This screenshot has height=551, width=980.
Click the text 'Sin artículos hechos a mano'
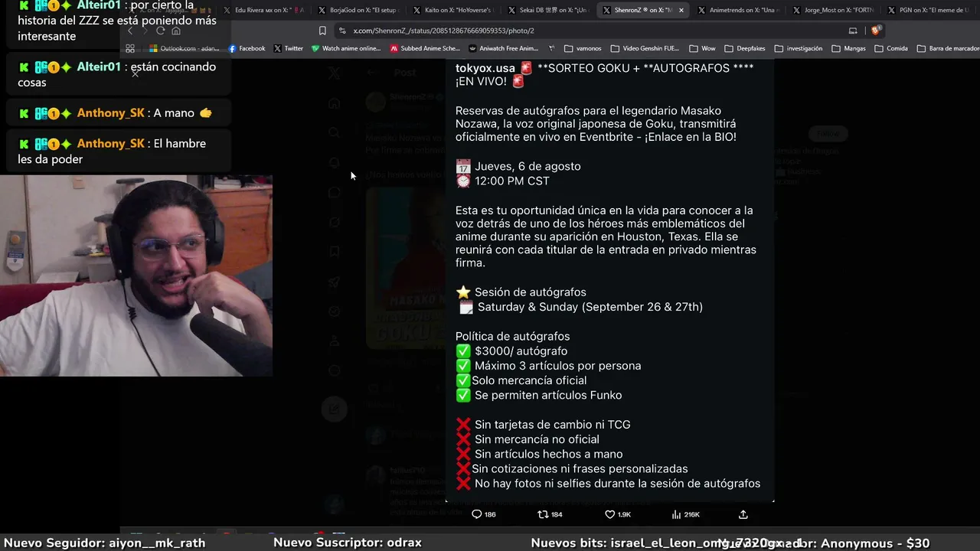(549, 454)
